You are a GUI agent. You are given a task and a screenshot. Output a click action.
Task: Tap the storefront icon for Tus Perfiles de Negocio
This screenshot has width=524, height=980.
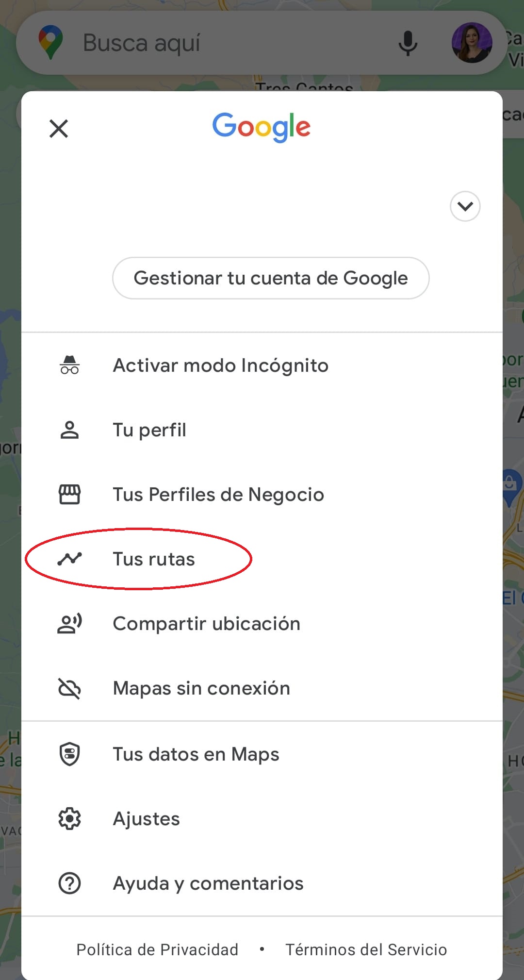point(70,494)
